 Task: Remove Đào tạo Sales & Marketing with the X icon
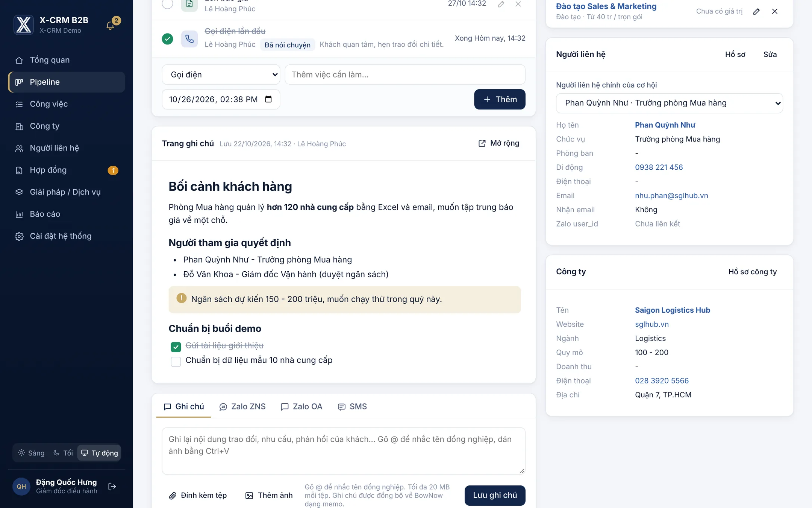[775, 11]
